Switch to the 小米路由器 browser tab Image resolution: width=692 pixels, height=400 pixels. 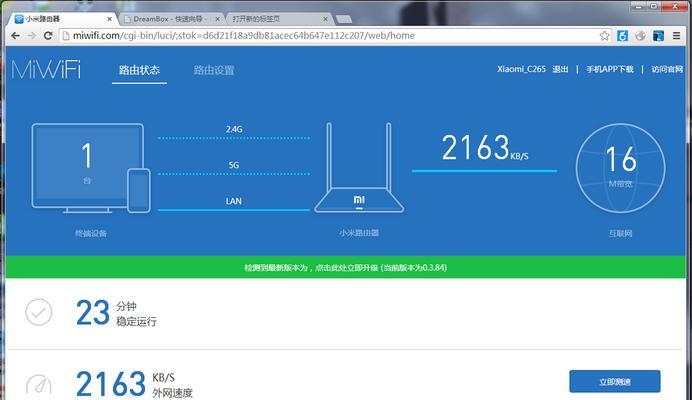[x=63, y=19]
